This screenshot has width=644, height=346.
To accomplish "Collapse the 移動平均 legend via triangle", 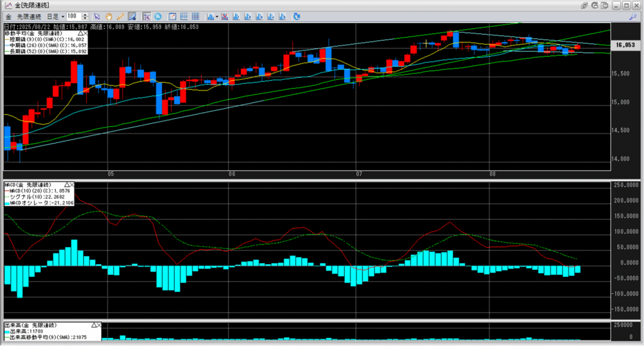I will pos(80,33).
